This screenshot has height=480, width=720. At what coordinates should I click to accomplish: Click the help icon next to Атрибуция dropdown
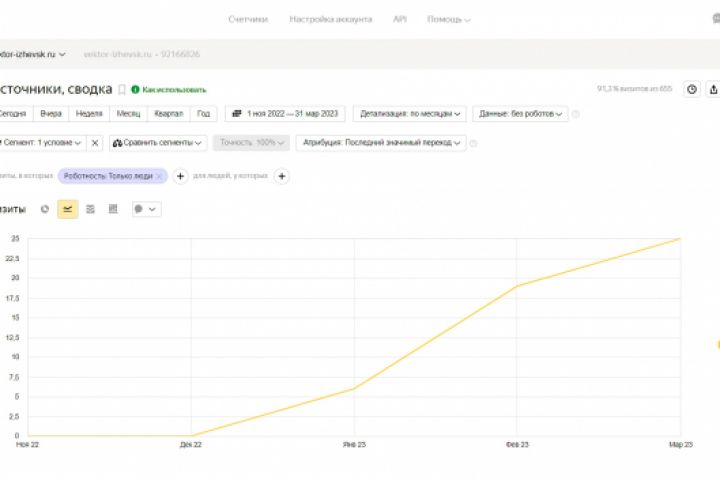pos(473,143)
